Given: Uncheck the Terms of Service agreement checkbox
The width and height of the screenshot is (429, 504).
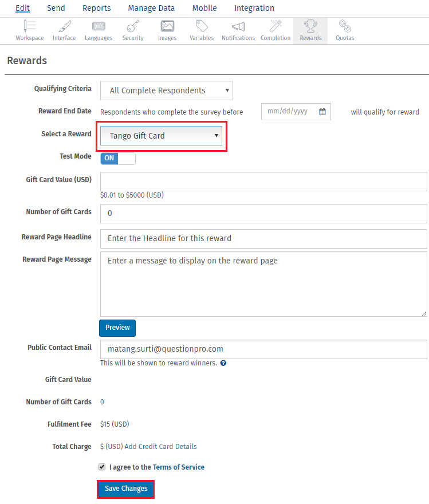Looking at the screenshot, I should [x=102, y=467].
